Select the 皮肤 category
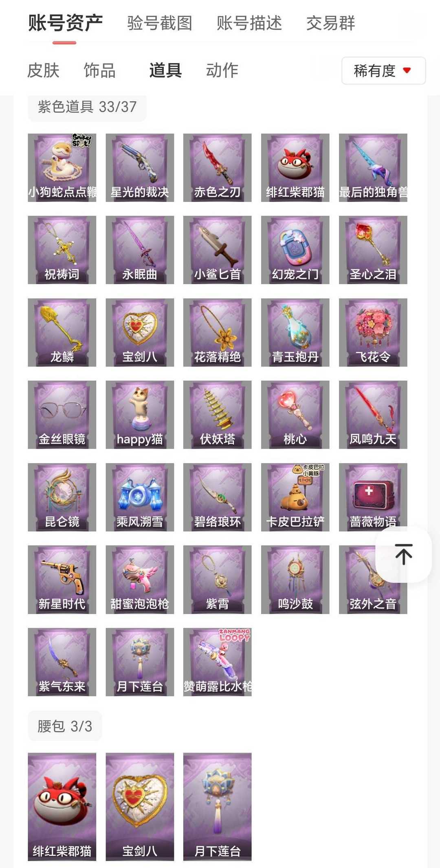The width and height of the screenshot is (440, 868). (x=43, y=70)
